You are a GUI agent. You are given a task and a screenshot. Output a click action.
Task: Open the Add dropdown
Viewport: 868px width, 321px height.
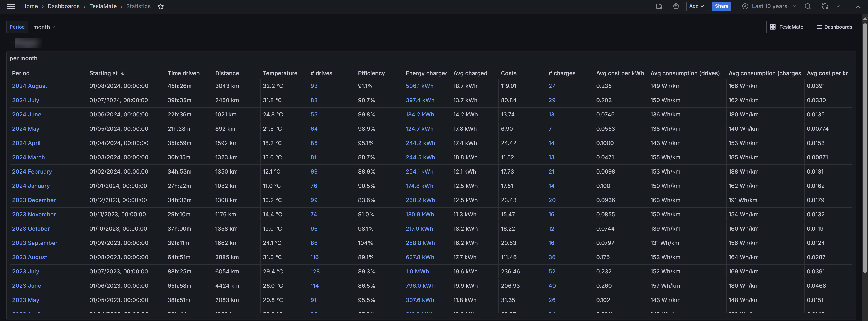[697, 6]
